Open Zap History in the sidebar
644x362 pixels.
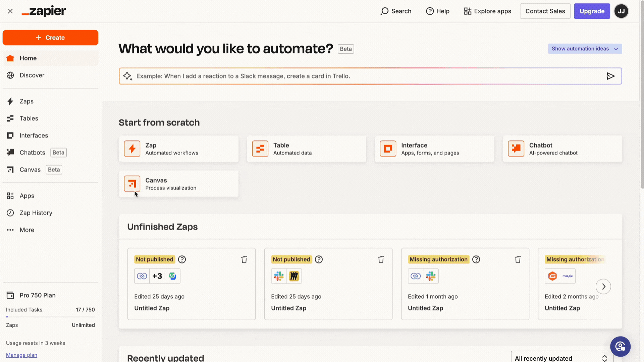[36, 213]
